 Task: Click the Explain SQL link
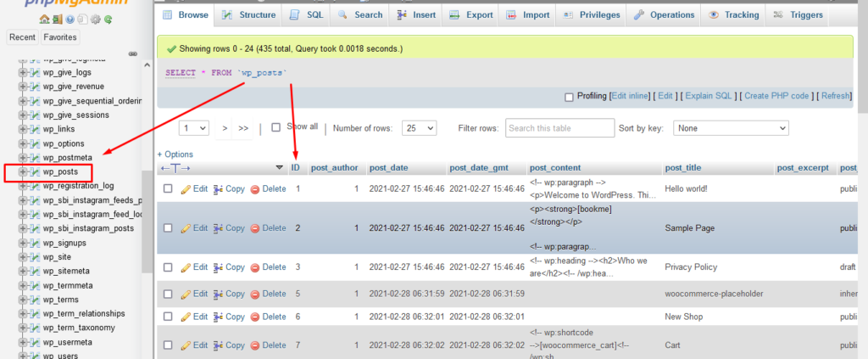click(x=709, y=96)
